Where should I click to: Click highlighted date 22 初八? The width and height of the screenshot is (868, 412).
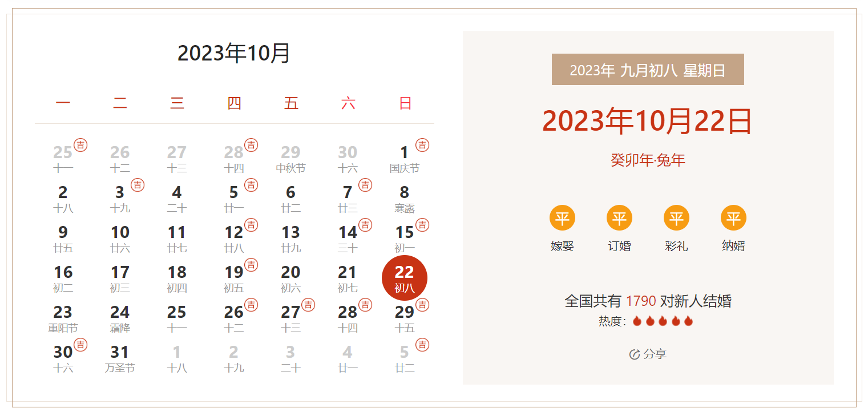click(x=405, y=278)
